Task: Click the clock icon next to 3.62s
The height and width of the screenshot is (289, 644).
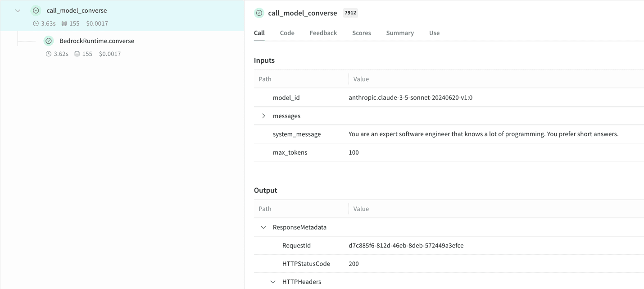Action: click(x=49, y=54)
